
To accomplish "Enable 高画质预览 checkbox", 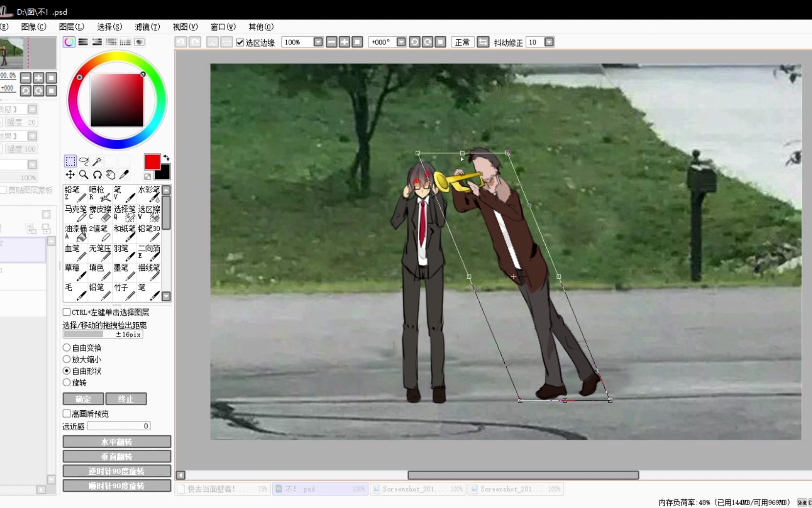I will (x=66, y=414).
